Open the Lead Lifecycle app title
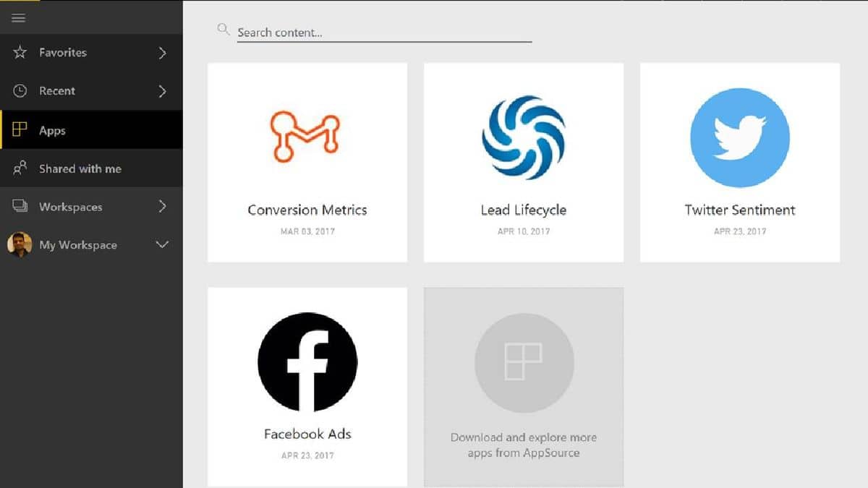 pos(524,210)
